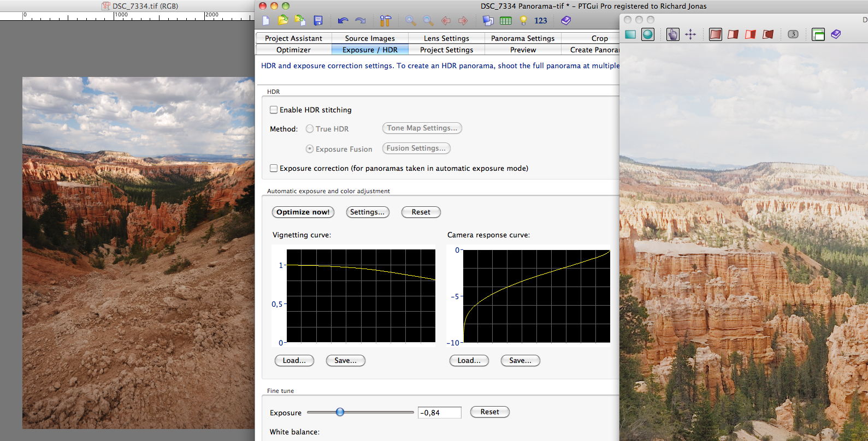Enable HDR stitching checkbox
The width and height of the screenshot is (868, 441).
pos(274,110)
